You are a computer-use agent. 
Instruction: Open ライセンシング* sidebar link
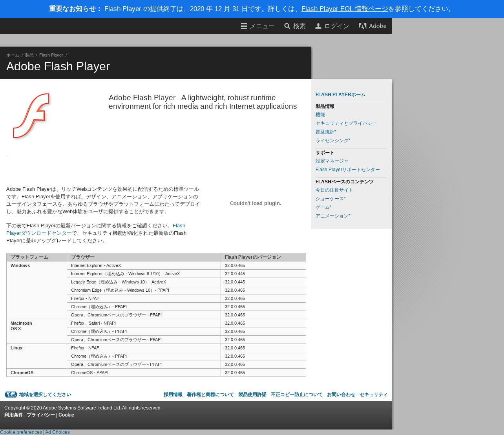coord(333,141)
